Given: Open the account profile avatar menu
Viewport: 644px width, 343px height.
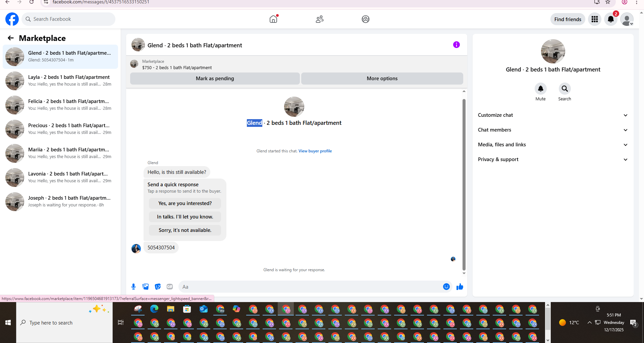Looking at the screenshot, I should [627, 19].
